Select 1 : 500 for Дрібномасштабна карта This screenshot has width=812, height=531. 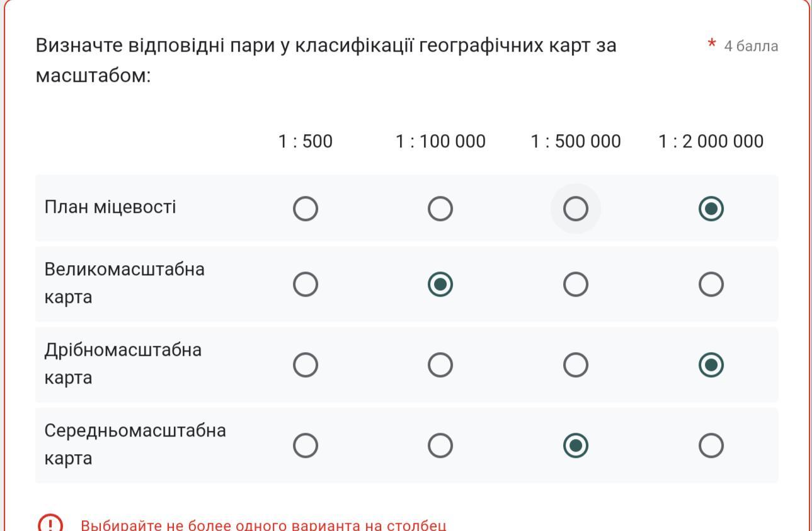[306, 365]
